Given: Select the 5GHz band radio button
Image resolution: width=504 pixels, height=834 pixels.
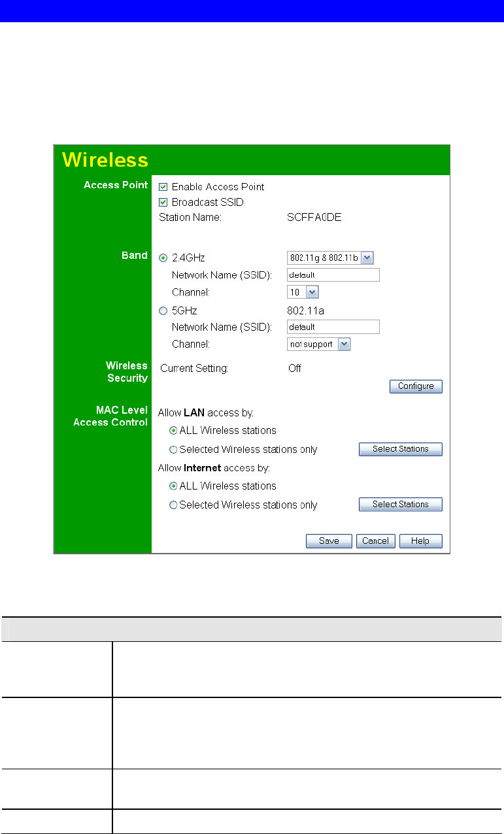Looking at the screenshot, I should (x=163, y=311).
